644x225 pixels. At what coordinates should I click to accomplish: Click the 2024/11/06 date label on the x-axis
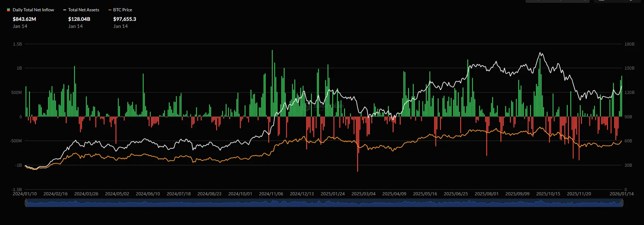271,194
